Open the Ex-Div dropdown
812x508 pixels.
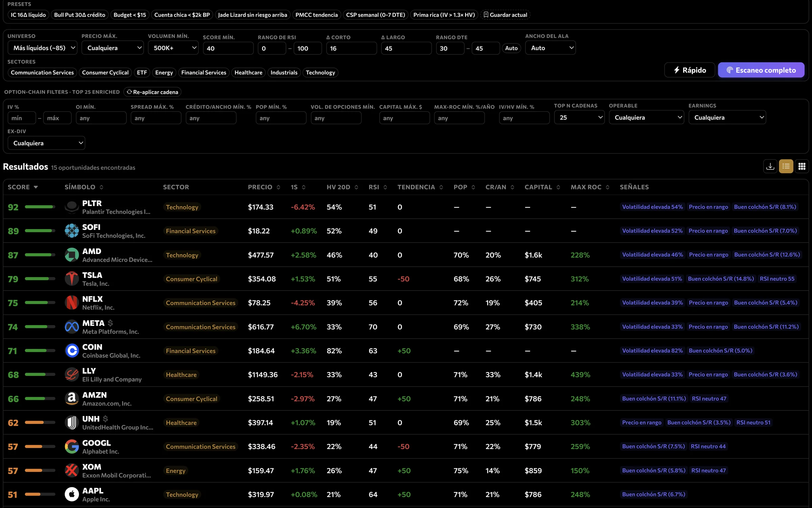[x=46, y=143]
